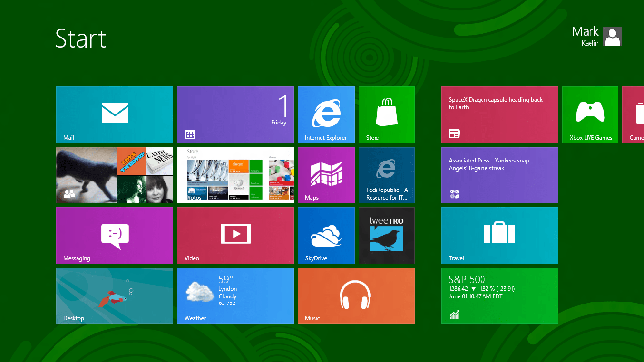This screenshot has height=362, width=644.
Task: Open the partially visible Camera tile
Action: pyautogui.click(x=633, y=114)
